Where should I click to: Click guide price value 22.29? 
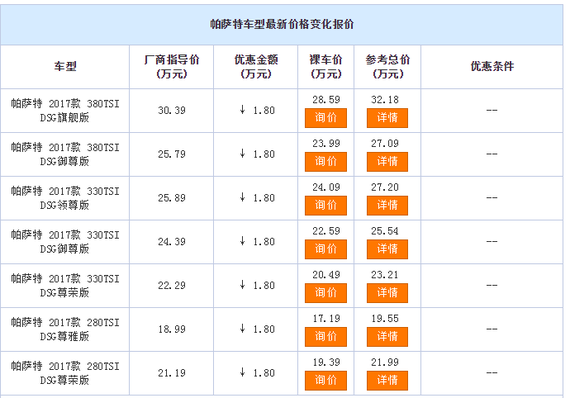click(172, 285)
